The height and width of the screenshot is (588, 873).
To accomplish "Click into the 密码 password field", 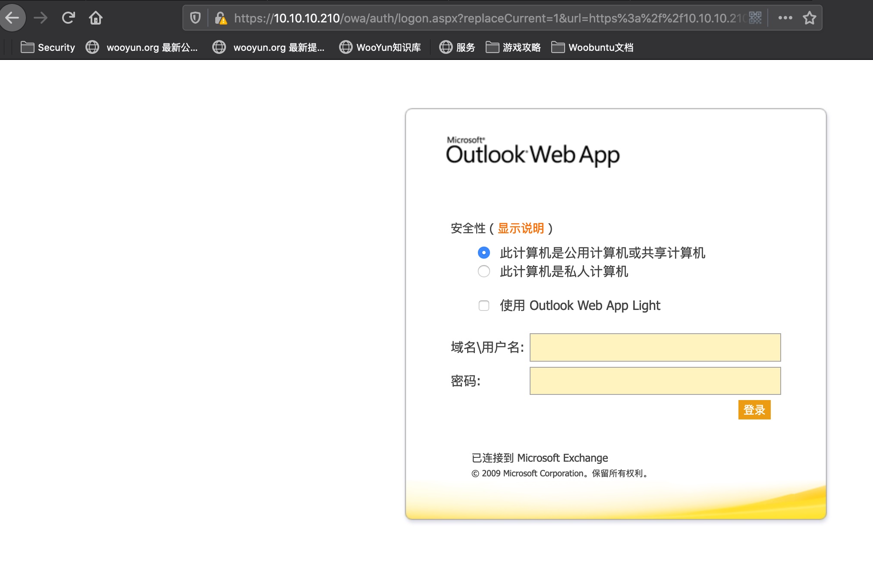I will point(655,381).
